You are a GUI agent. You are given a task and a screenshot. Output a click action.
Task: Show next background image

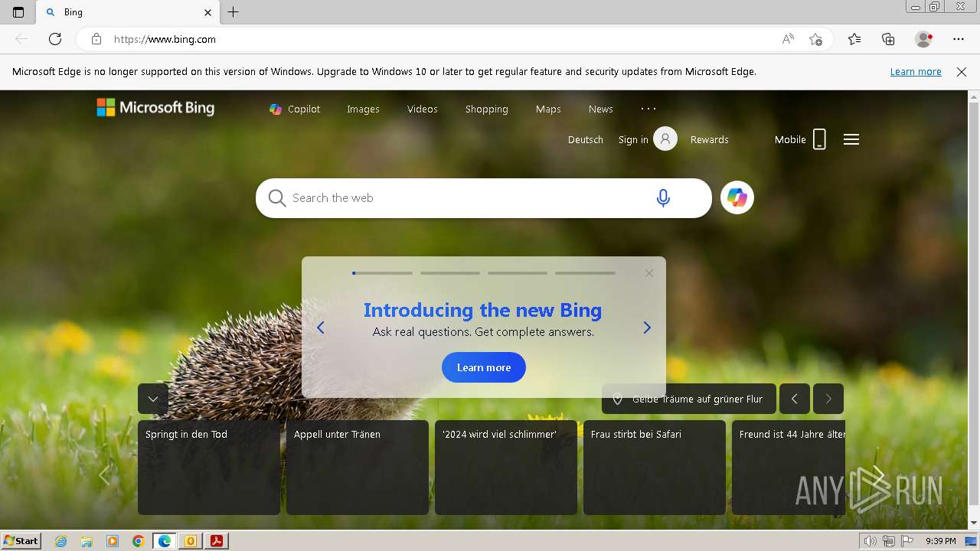pyautogui.click(x=828, y=399)
